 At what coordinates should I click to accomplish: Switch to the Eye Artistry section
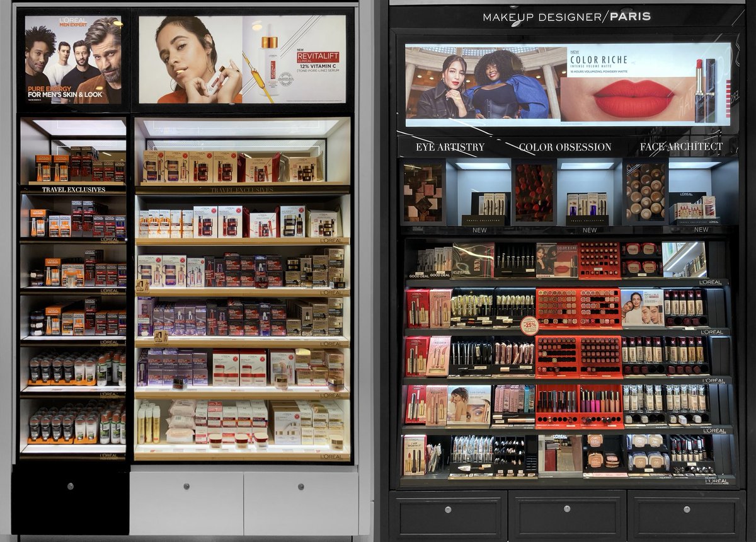pos(449,146)
